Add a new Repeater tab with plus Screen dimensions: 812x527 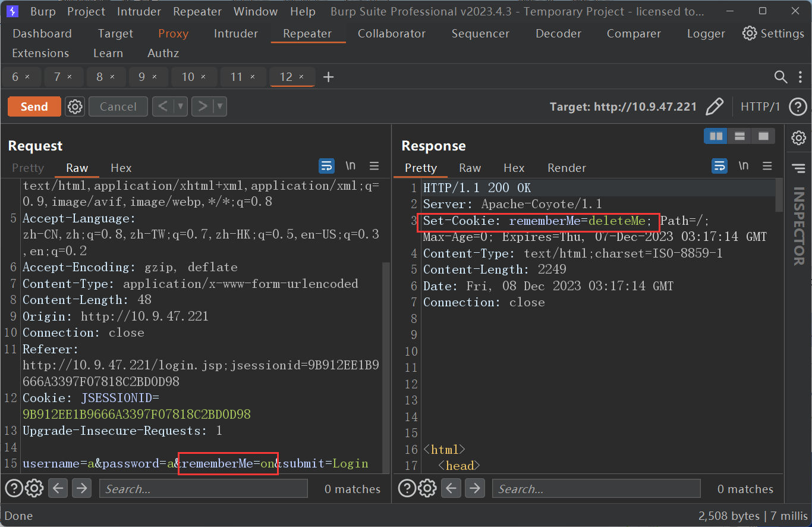coord(328,77)
